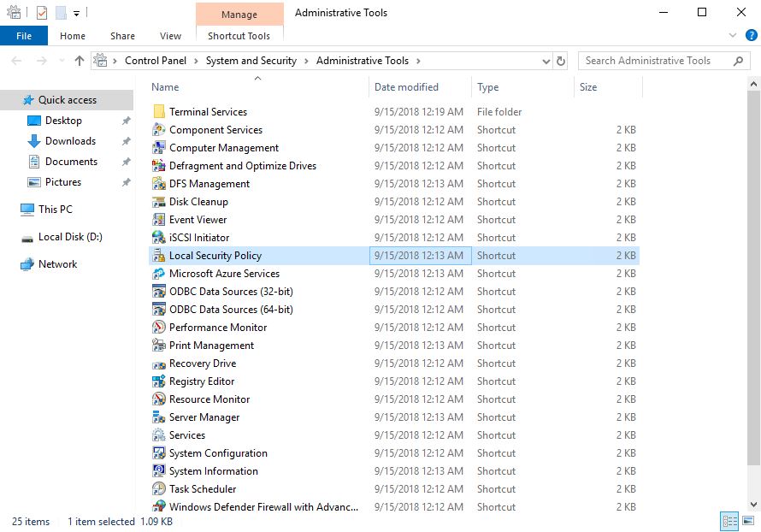Open the address bar history dropdown
This screenshot has height=532, width=761.
pos(546,62)
